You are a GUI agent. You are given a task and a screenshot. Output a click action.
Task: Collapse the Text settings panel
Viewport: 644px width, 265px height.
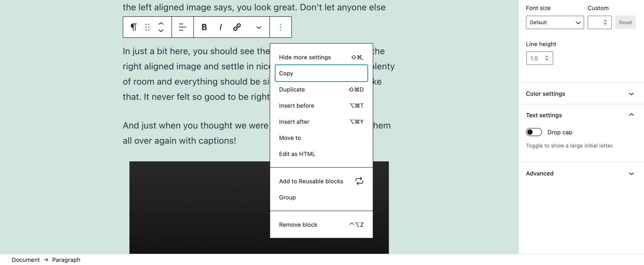click(581, 115)
